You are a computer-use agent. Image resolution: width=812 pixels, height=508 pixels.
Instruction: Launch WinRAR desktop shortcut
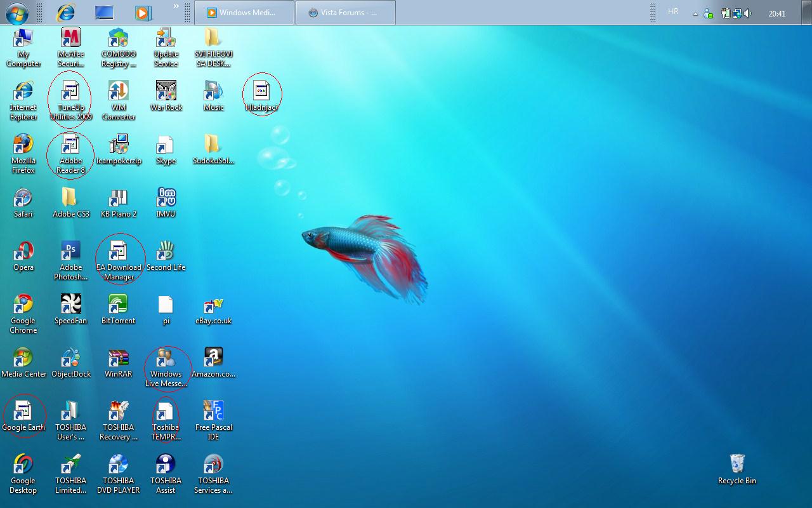(119, 363)
